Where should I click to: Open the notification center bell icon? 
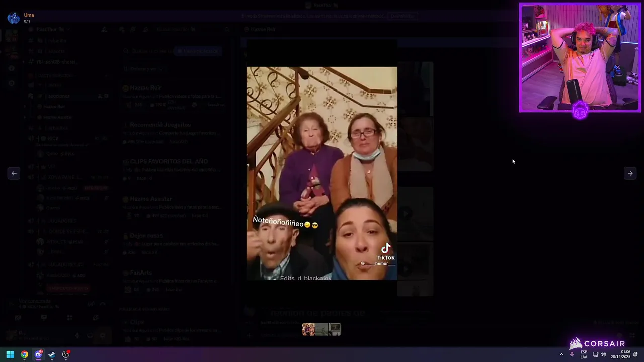[636, 354]
